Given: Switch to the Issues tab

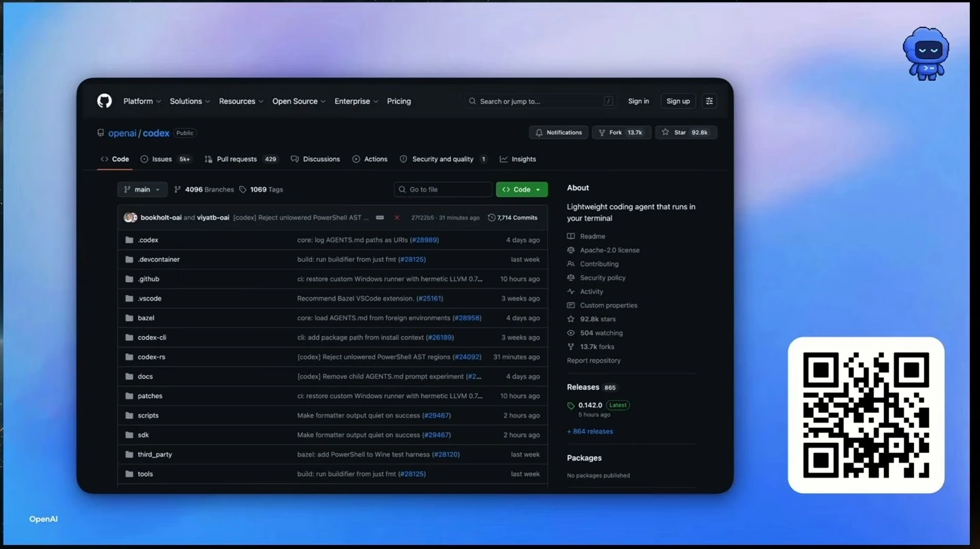Looking at the screenshot, I should [x=166, y=159].
